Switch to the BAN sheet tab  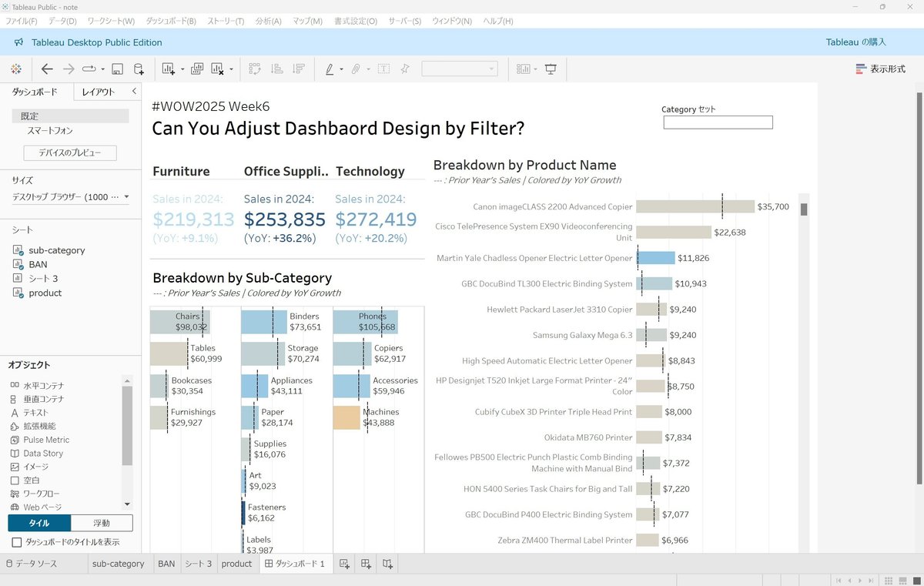[x=166, y=564]
